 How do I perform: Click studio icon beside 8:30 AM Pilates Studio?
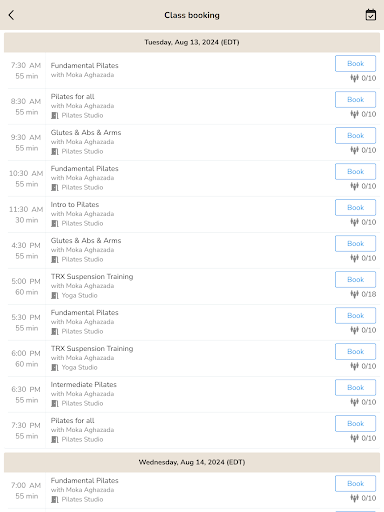[x=55, y=116]
